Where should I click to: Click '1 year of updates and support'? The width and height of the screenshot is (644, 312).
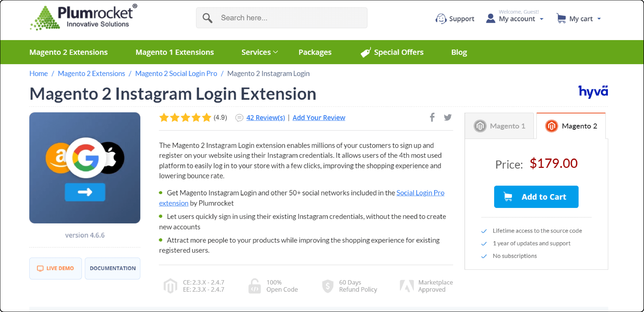tap(532, 243)
